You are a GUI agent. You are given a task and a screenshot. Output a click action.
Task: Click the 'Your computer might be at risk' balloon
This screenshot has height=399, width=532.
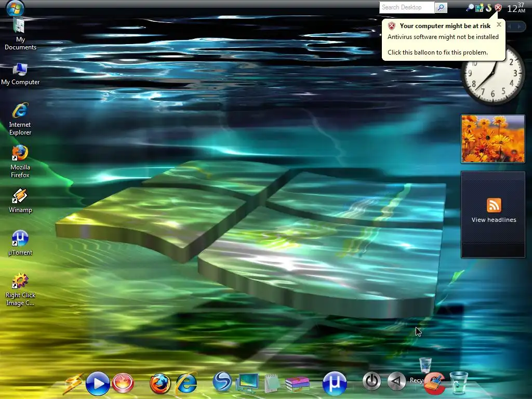point(444,39)
